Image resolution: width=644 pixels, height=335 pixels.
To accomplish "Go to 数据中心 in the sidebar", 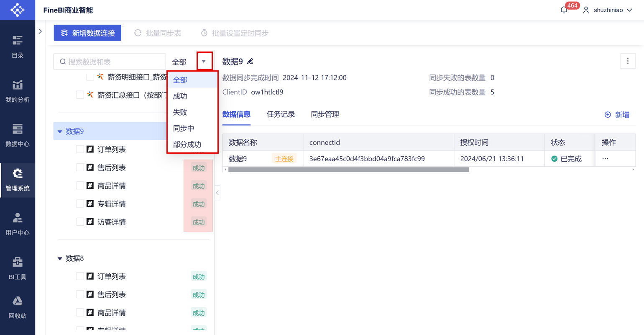I will coord(18,136).
